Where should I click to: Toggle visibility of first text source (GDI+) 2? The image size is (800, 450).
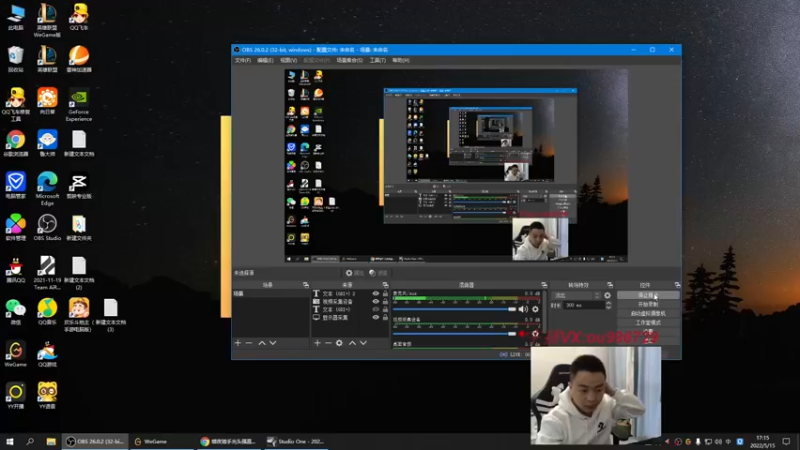[376, 293]
